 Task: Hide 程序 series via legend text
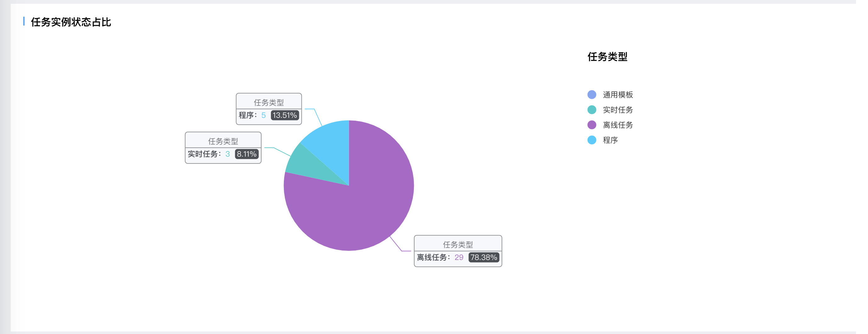coord(610,140)
